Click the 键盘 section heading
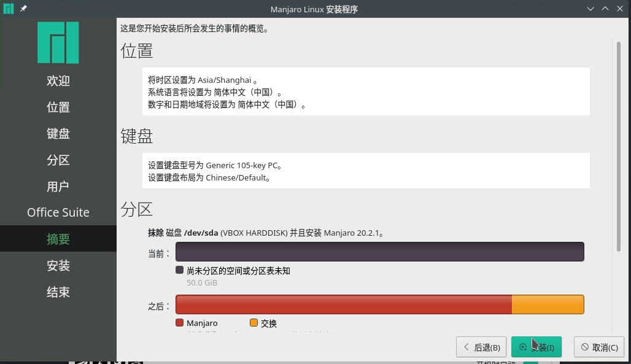This screenshot has height=364, width=631. 137,136
